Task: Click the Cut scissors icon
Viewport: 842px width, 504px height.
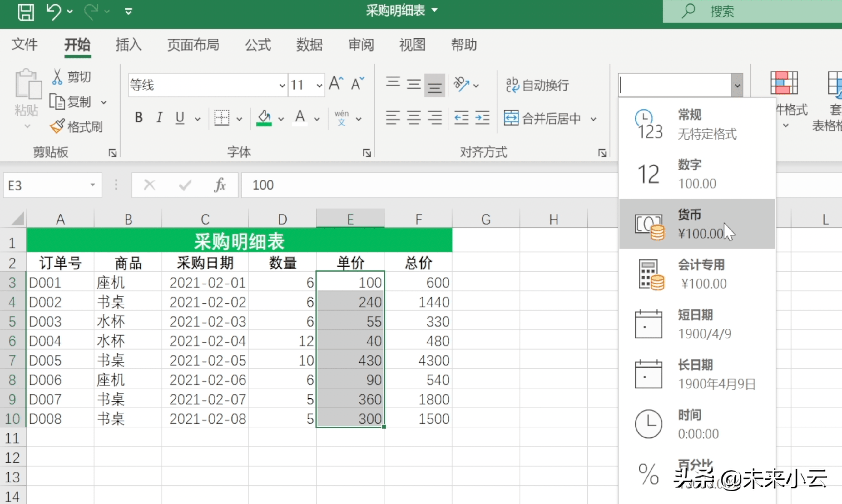Action: coord(57,77)
